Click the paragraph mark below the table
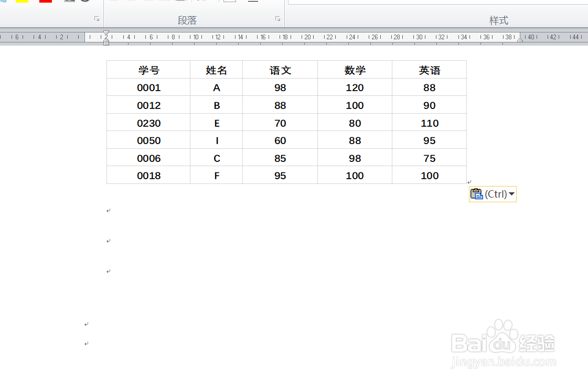The height and width of the screenshot is (382, 588). tap(109, 211)
